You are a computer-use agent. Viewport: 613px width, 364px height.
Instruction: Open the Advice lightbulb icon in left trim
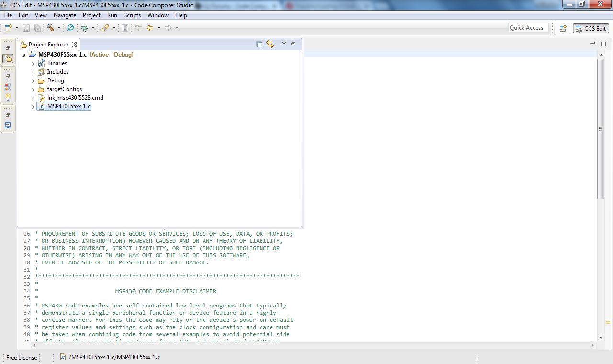tap(8, 97)
